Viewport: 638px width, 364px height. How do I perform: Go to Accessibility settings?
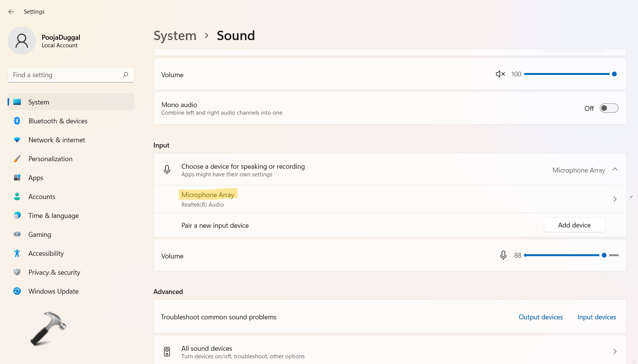pyautogui.click(x=46, y=254)
